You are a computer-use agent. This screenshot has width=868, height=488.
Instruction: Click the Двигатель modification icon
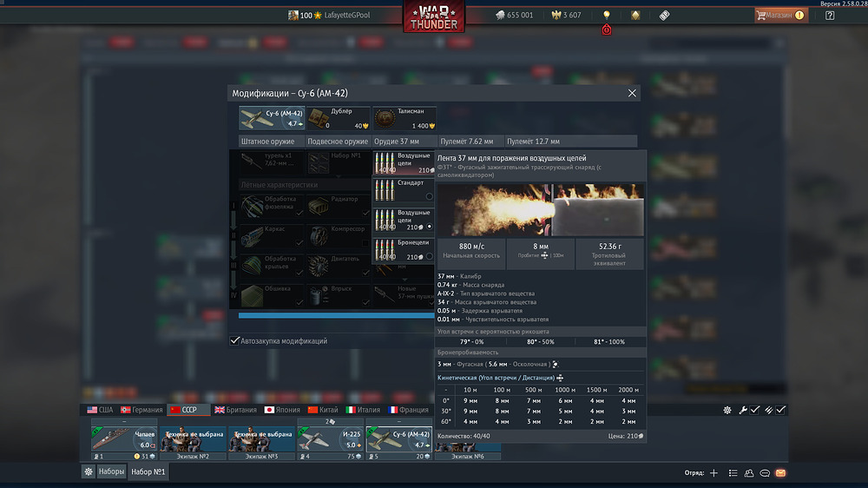(319, 266)
